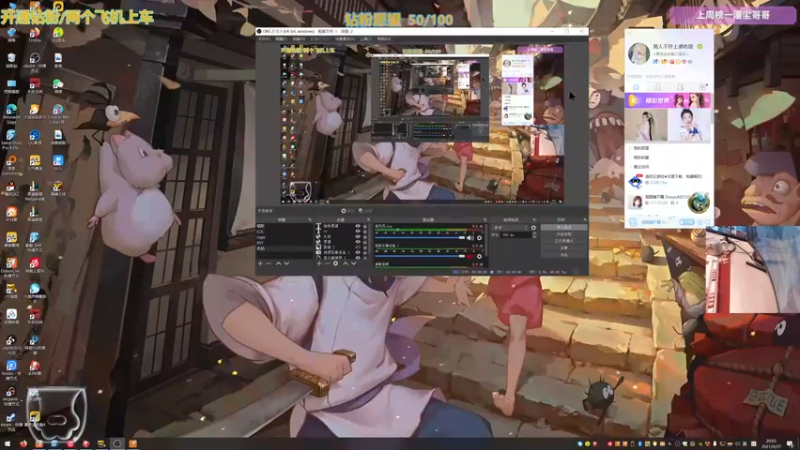Screen dimensions: 800x450
Task: Move the selected scene up in OBS
Action: (279, 263)
